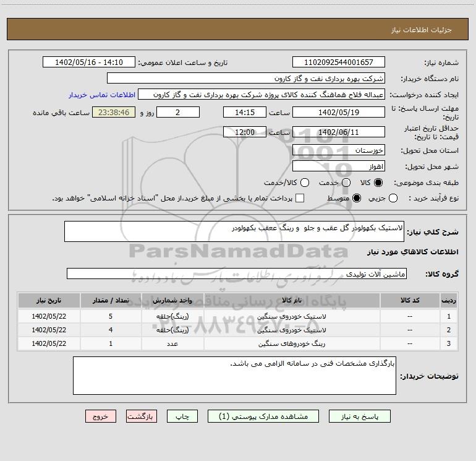Choose the جزیی purchase type radio
The image size is (476, 461).
point(393,198)
